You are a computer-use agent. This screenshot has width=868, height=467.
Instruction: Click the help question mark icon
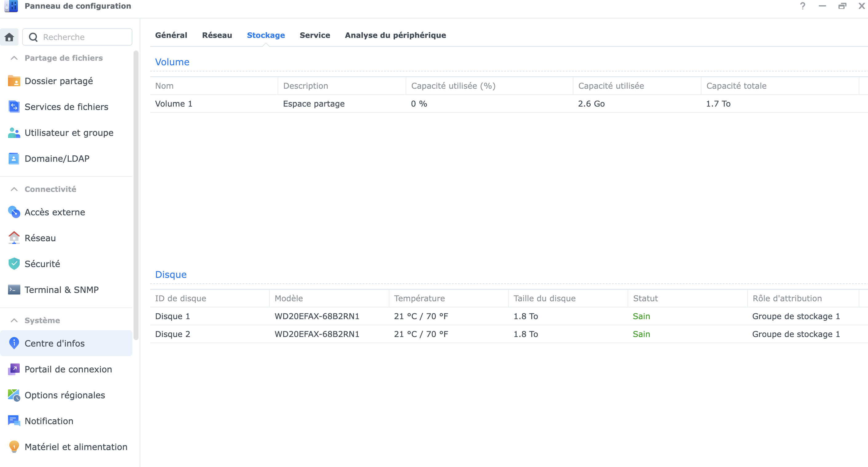(x=803, y=6)
